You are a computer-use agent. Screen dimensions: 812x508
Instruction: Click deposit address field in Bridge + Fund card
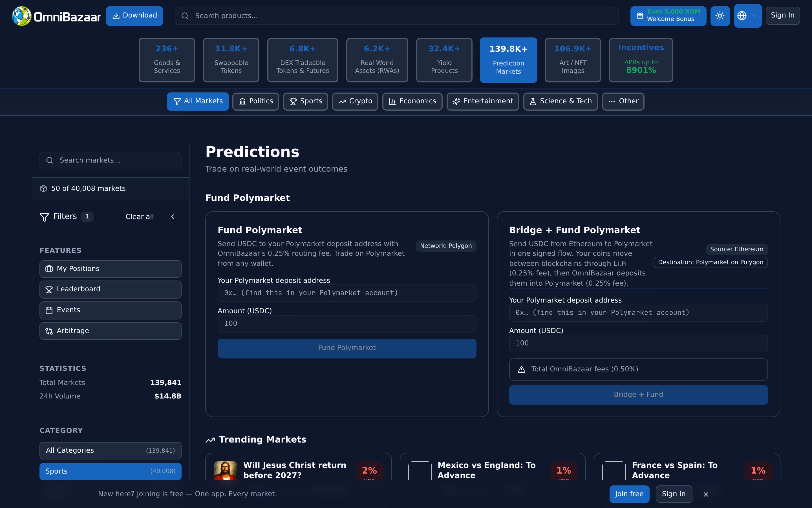[638, 313]
